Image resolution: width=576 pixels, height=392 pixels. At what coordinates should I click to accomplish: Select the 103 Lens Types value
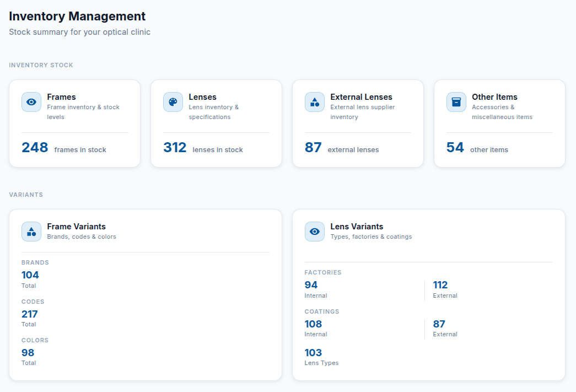click(313, 352)
